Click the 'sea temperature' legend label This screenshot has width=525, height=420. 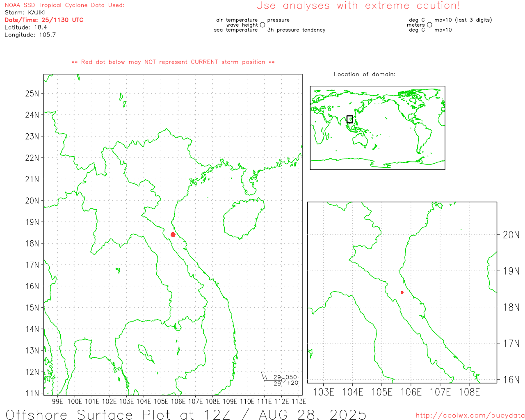pos(236,30)
